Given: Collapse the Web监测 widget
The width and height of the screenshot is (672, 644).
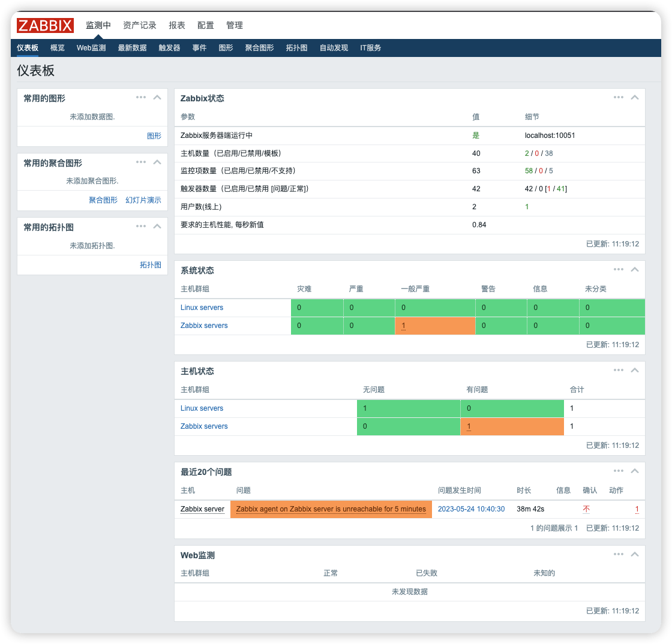Looking at the screenshot, I should [635, 555].
